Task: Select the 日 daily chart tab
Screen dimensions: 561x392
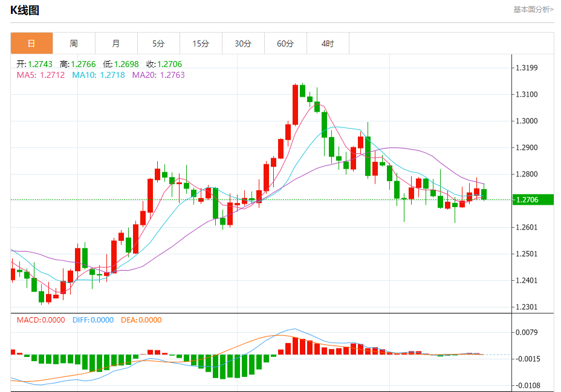Action: (x=31, y=43)
